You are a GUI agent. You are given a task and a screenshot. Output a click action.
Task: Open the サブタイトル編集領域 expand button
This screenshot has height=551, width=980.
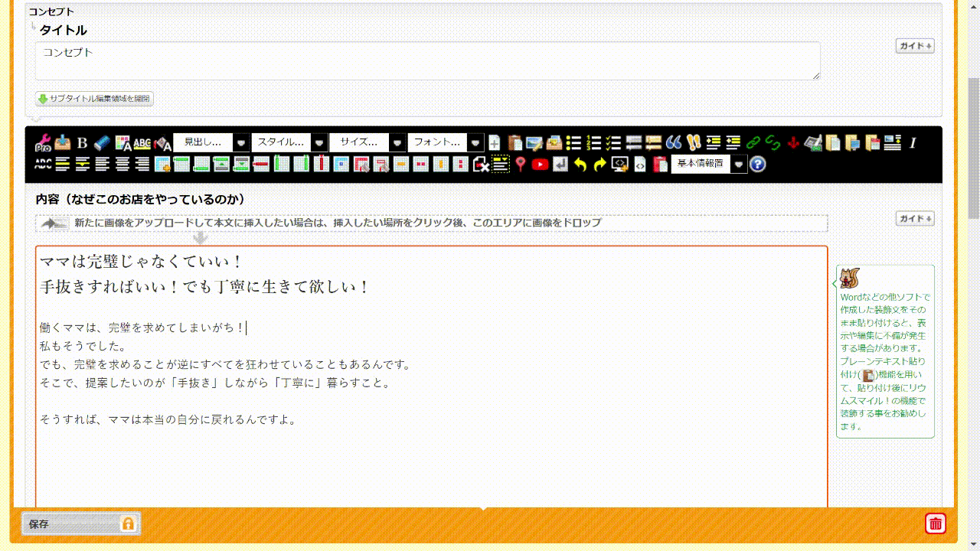[x=94, y=99]
